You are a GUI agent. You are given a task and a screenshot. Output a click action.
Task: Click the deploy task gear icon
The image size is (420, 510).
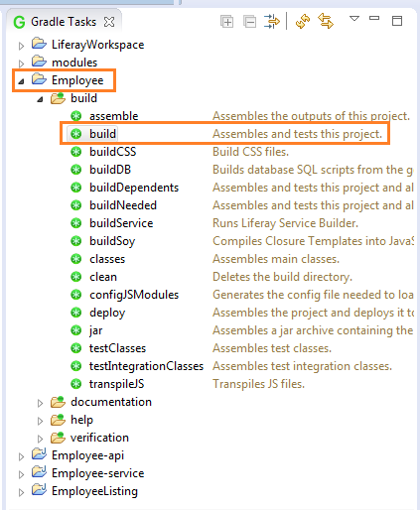(x=76, y=313)
